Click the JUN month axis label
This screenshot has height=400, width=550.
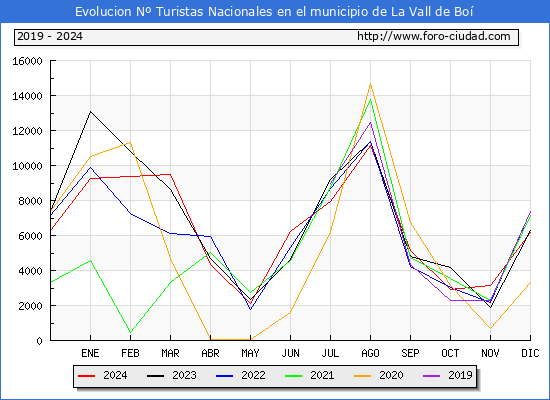(290, 353)
